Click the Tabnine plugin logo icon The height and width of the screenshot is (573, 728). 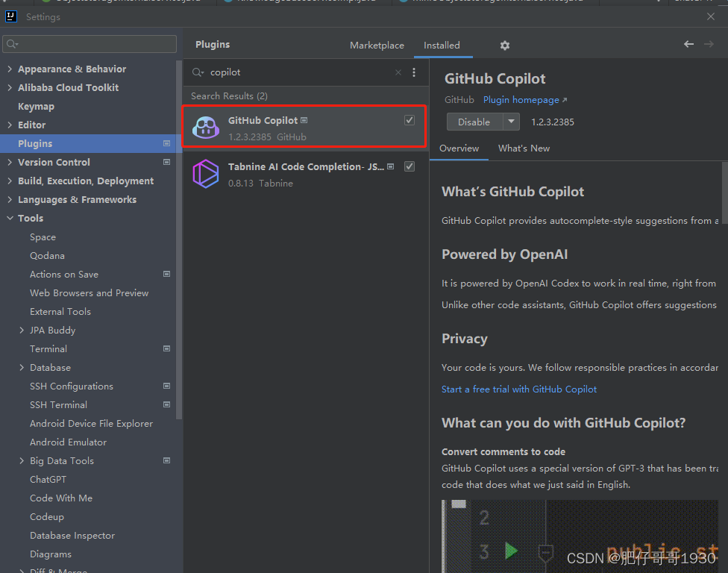tap(206, 174)
